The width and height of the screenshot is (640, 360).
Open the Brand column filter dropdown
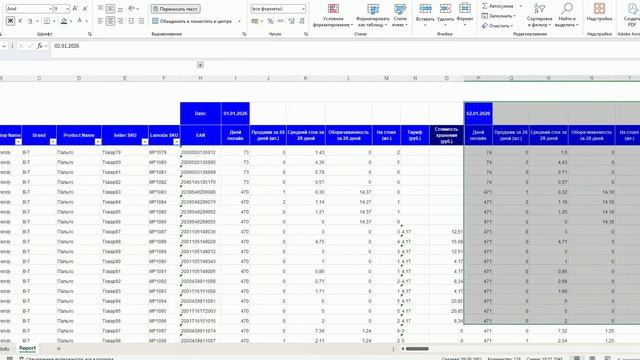coord(53,142)
